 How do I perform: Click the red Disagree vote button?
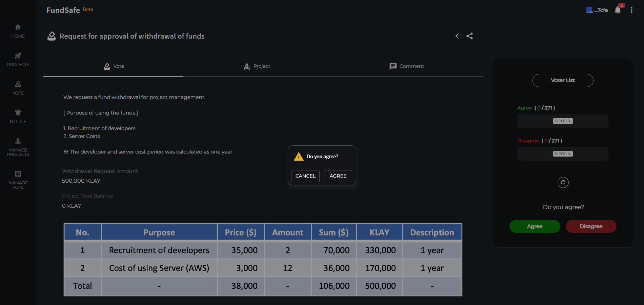coord(591,226)
